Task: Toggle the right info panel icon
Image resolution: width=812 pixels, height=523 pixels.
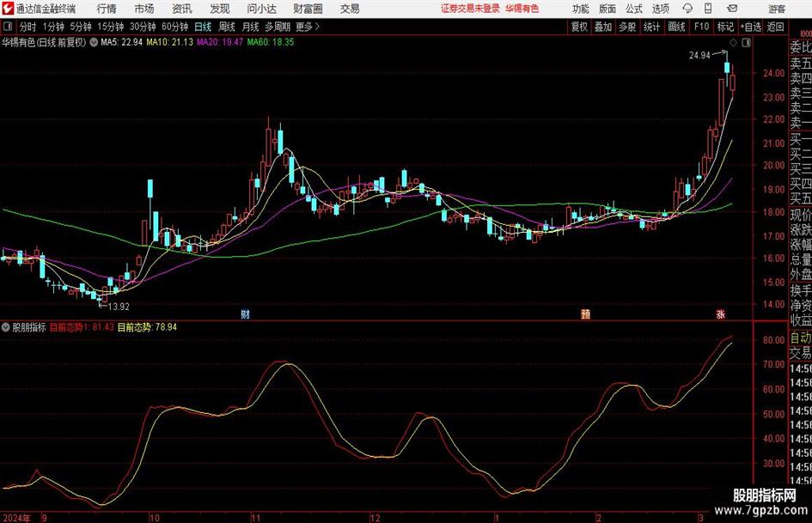Action: (746, 43)
